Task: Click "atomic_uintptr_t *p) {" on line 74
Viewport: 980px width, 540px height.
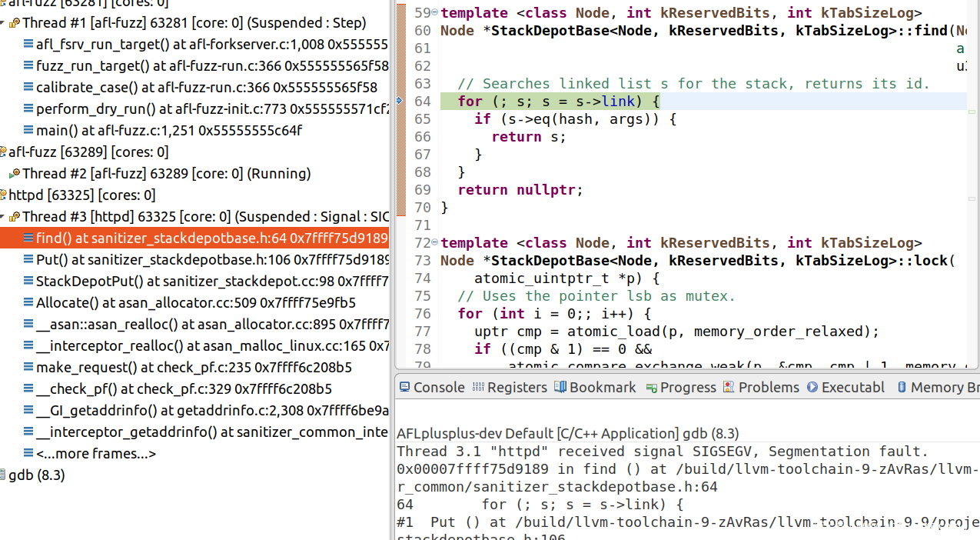Action: pyautogui.click(x=566, y=278)
